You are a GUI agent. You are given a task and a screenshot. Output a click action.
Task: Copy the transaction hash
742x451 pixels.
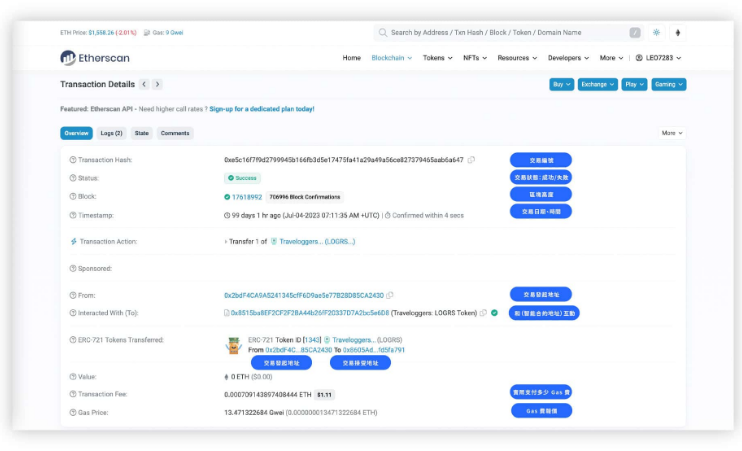tap(471, 160)
